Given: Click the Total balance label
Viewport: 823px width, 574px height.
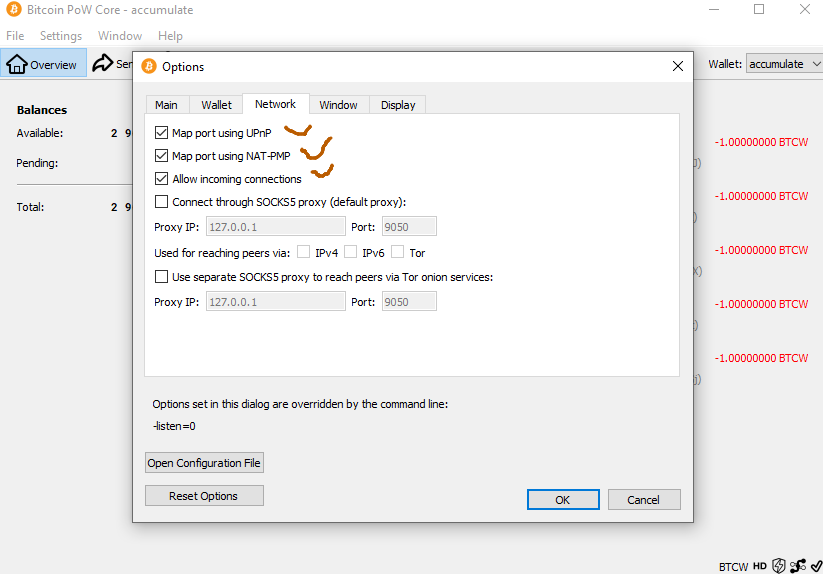Looking at the screenshot, I should point(30,207).
